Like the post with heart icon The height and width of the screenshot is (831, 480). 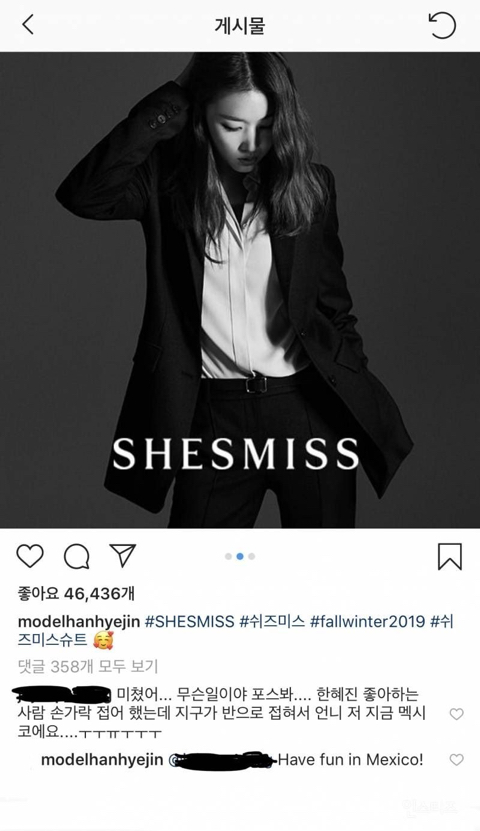[30, 556]
